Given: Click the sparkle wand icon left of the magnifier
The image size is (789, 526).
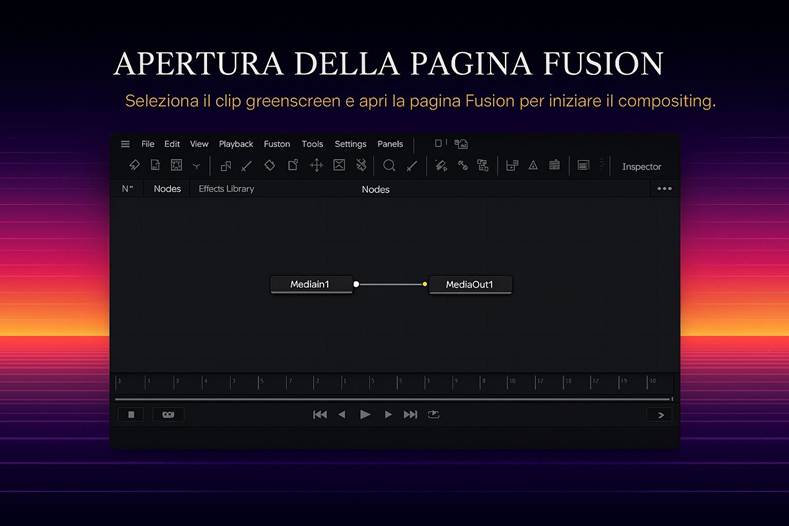Looking at the screenshot, I should pyautogui.click(x=361, y=165).
